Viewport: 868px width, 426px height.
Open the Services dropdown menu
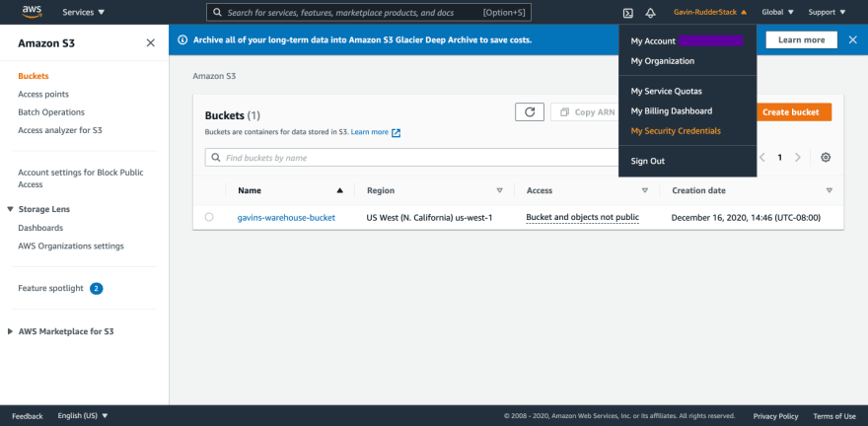83,13
